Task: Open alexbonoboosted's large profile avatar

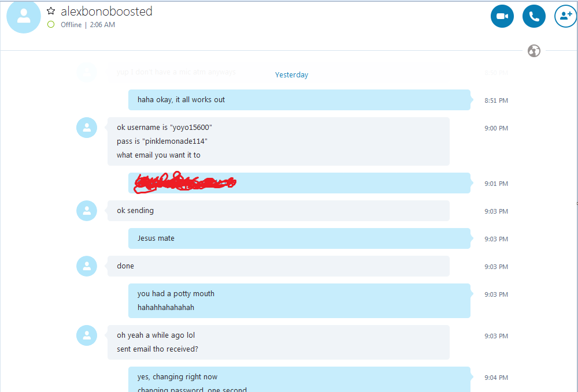Action: [x=24, y=17]
